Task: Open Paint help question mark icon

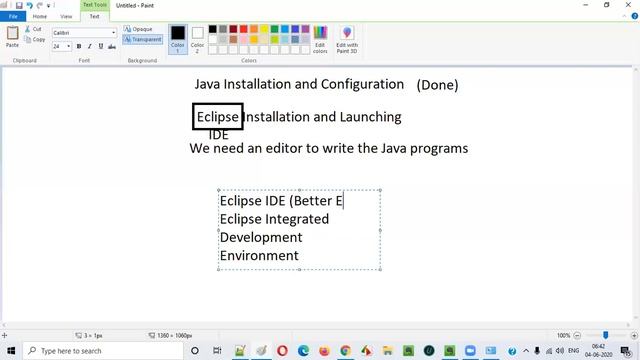Action: [x=635, y=16]
